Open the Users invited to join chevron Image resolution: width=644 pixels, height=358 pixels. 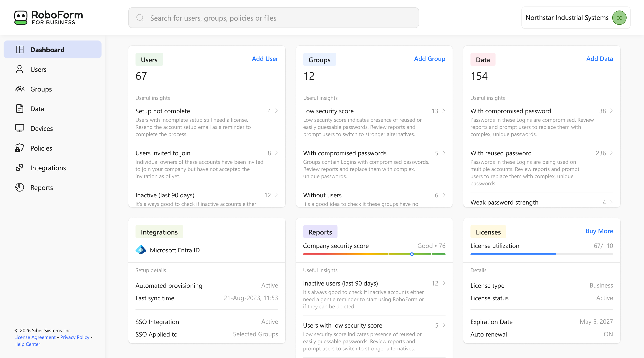tap(277, 153)
